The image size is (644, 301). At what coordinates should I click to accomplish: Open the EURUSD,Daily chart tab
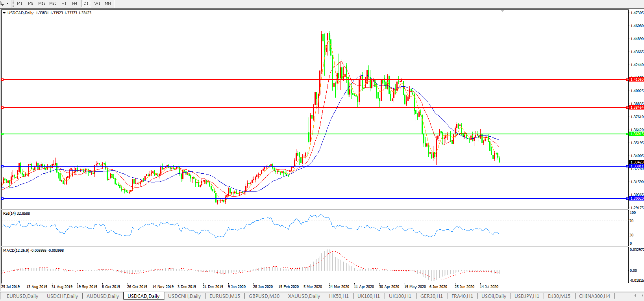click(22, 296)
